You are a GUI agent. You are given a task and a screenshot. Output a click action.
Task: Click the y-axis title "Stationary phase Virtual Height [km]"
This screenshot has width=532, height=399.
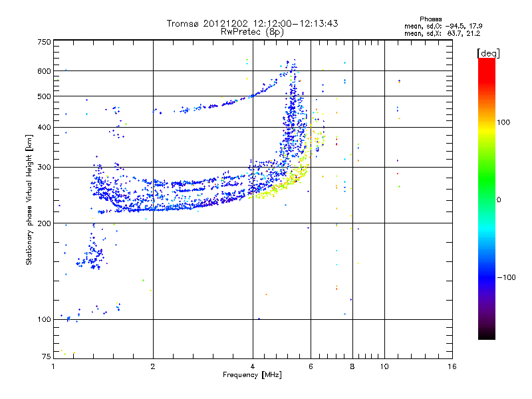pos(29,199)
